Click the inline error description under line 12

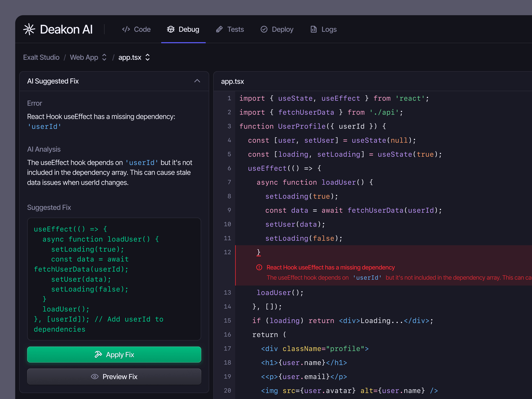point(399,278)
